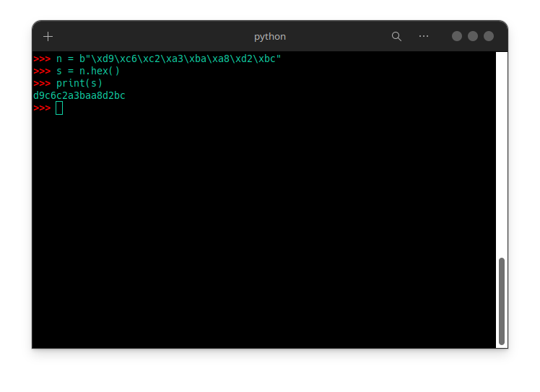Click the word hex in second command

point(100,71)
